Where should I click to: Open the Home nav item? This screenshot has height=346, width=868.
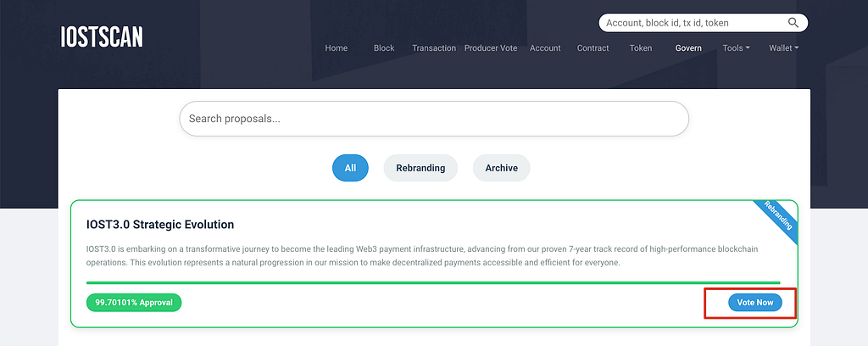click(x=336, y=48)
